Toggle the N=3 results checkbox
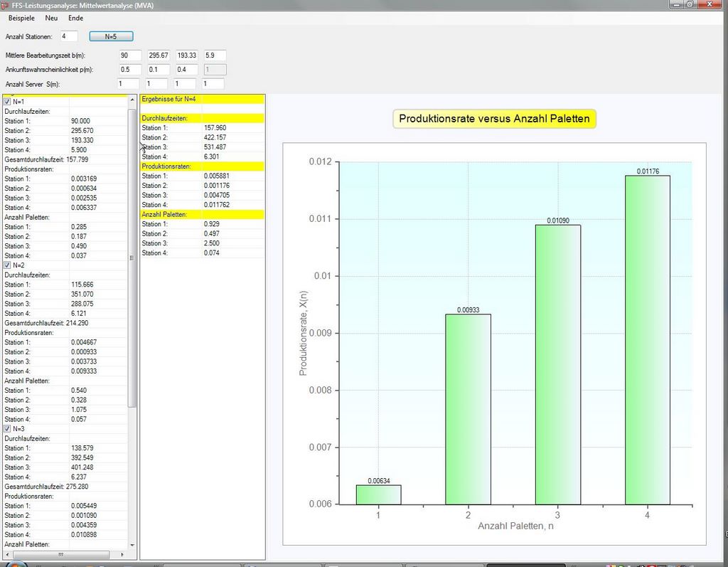The image size is (728, 567). (8, 429)
